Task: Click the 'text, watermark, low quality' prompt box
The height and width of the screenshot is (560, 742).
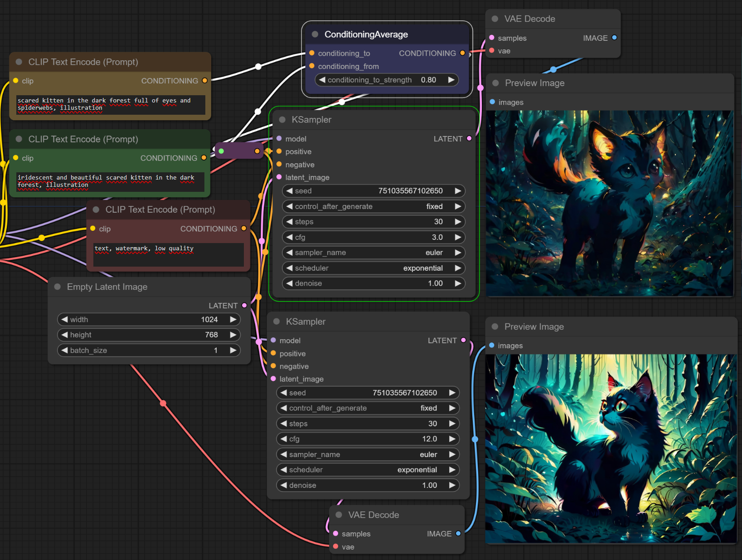Action: [x=168, y=254]
